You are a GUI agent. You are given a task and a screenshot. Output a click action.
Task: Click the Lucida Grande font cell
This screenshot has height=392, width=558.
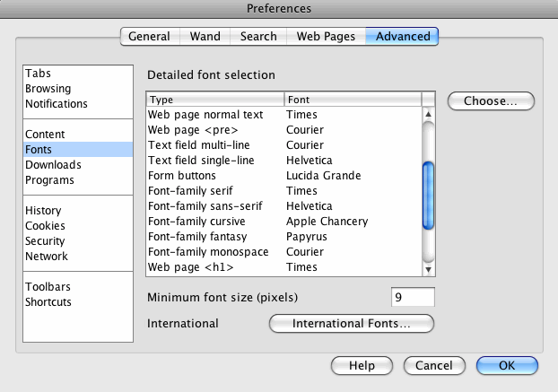point(324,176)
